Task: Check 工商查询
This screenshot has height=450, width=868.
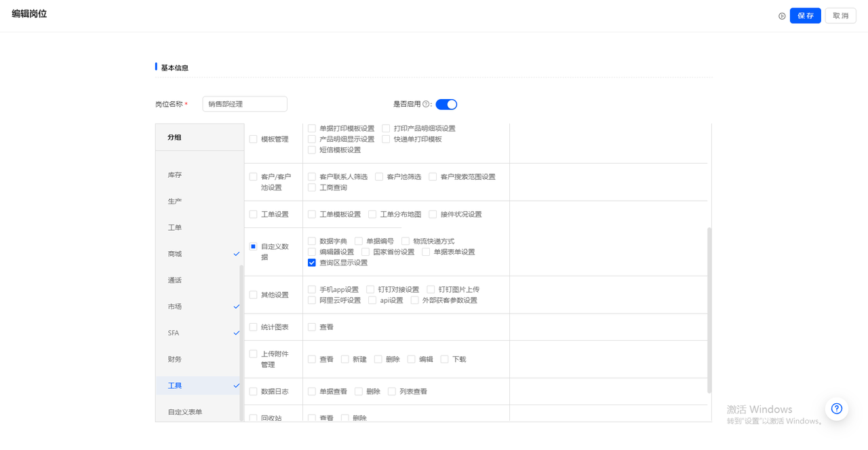Action: (x=312, y=187)
